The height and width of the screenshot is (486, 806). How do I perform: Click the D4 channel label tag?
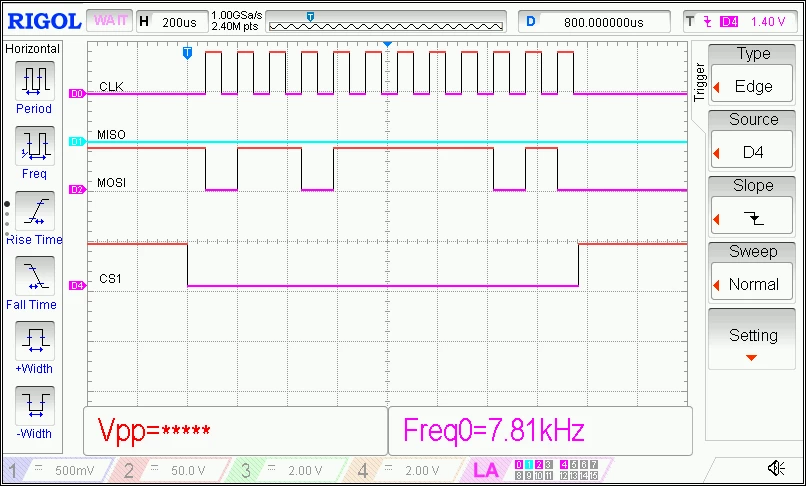point(77,285)
